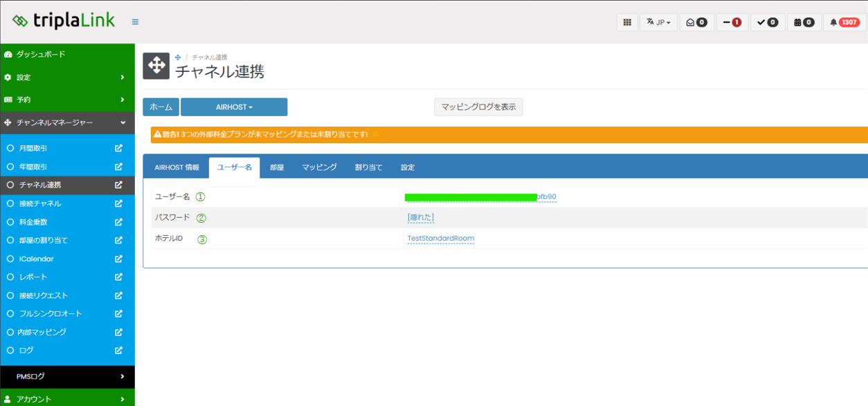This screenshot has width=868, height=406.
Task: Click the マッピングログを表示 button
Action: tap(478, 107)
